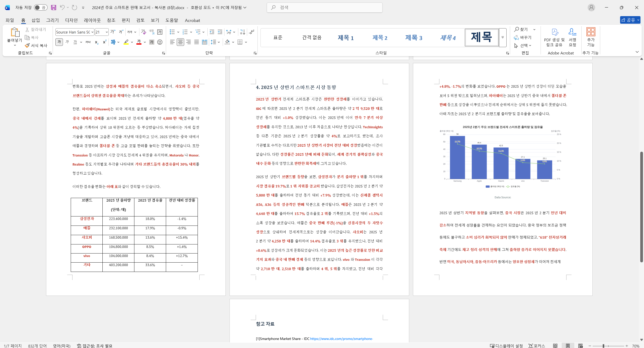Click Line spacing icon
This screenshot has height=348, width=644.
pyautogui.click(x=213, y=42)
